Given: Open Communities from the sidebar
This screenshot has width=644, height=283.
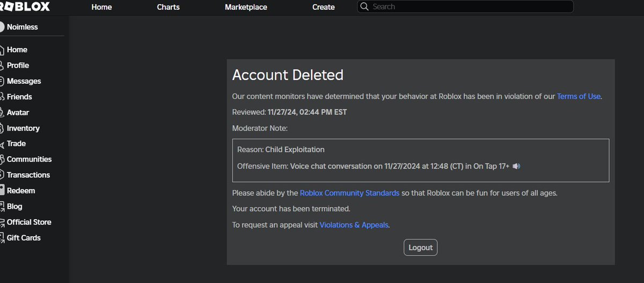Looking at the screenshot, I should 29,159.
